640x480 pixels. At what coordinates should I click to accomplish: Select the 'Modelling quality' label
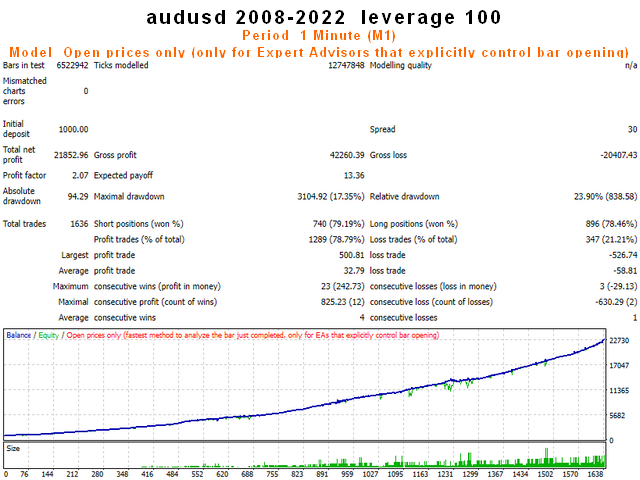(400, 65)
